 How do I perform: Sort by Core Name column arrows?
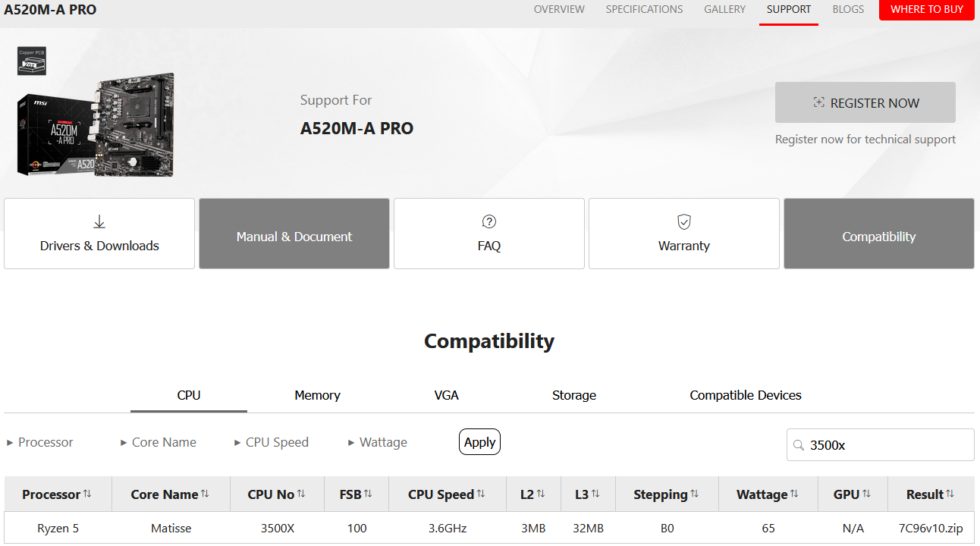click(x=205, y=494)
